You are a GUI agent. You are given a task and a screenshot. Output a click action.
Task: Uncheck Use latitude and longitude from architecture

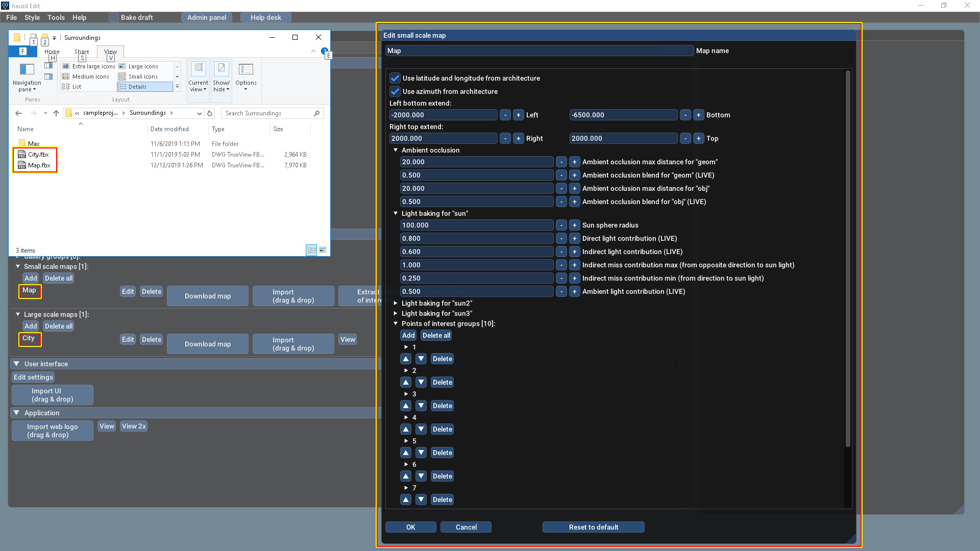tap(395, 78)
